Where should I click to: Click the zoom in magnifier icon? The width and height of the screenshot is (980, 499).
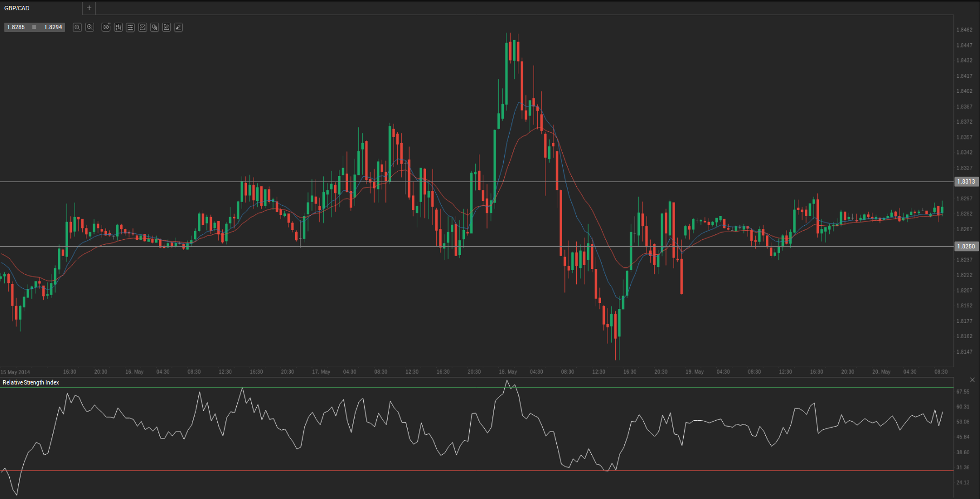click(90, 27)
